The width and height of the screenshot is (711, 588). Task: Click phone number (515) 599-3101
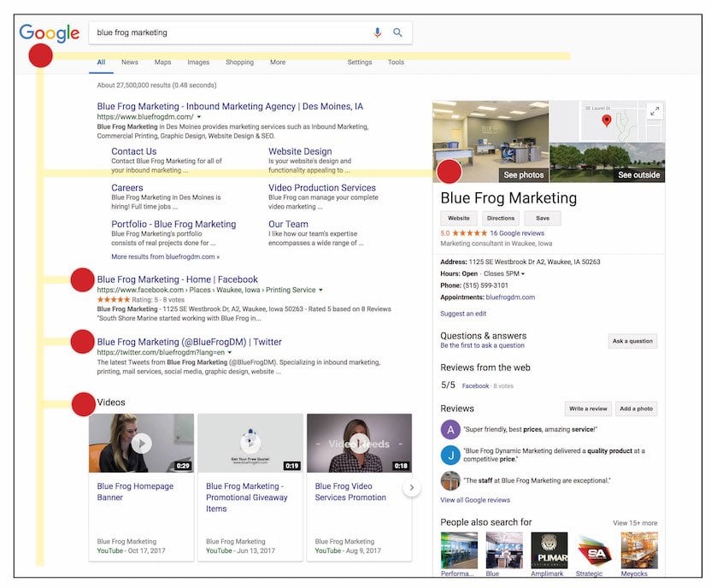pos(485,285)
